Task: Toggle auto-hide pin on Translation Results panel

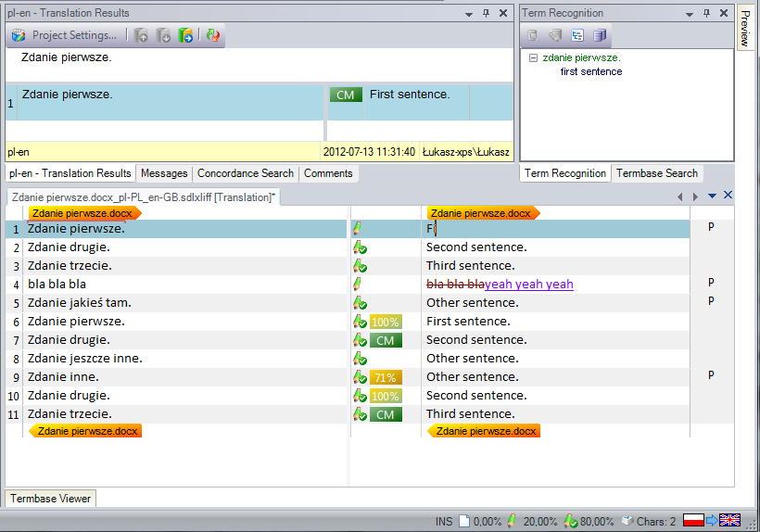Action: pos(487,13)
